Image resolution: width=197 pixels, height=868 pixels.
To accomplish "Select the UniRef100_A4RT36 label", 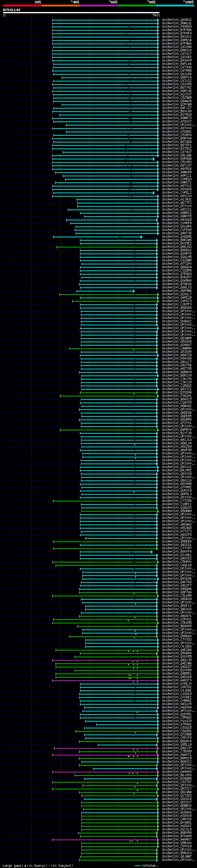I will (177, 233).
